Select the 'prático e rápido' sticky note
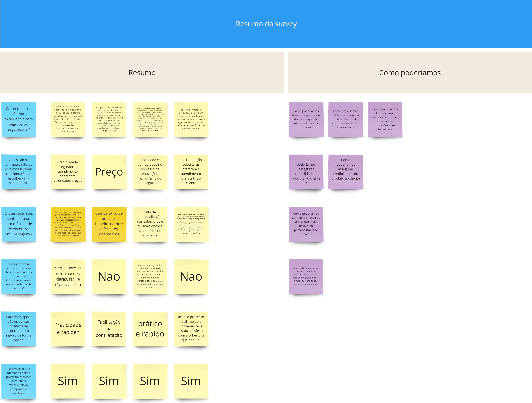This screenshot has width=532, height=403. (x=150, y=329)
